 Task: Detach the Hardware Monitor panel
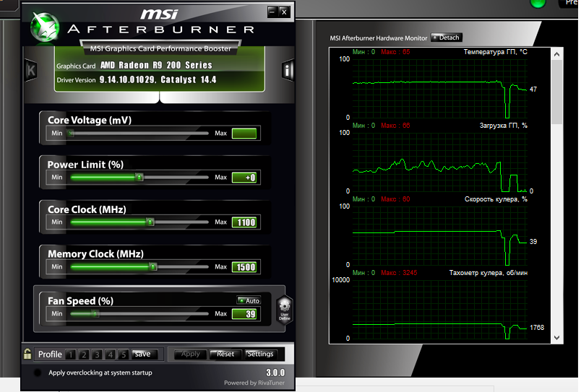pos(446,38)
